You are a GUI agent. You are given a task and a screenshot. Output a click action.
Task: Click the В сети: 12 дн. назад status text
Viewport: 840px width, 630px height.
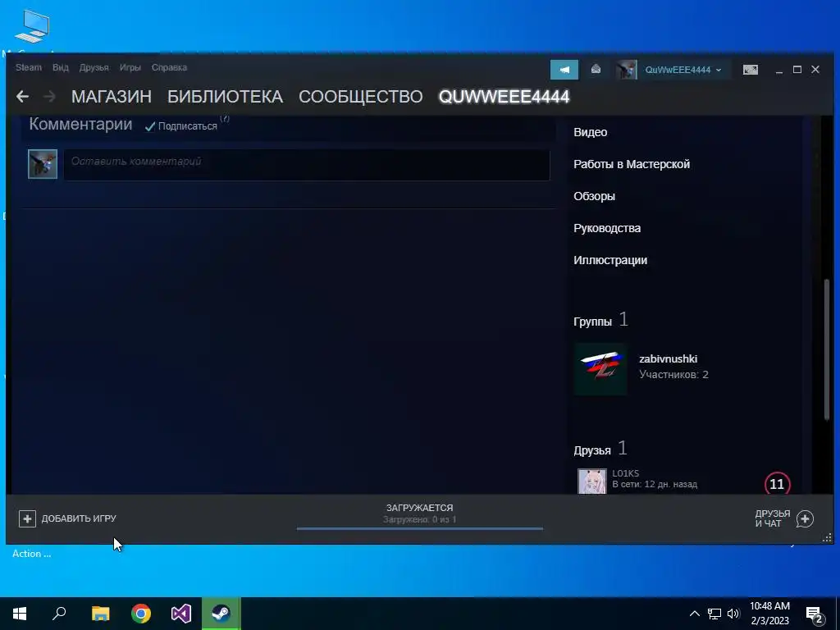coord(655,484)
